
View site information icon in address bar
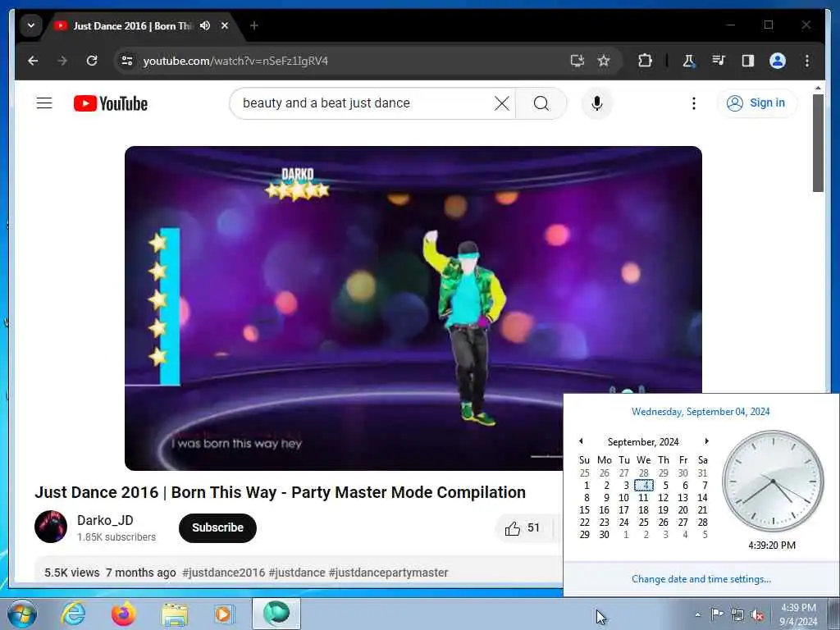click(x=127, y=61)
